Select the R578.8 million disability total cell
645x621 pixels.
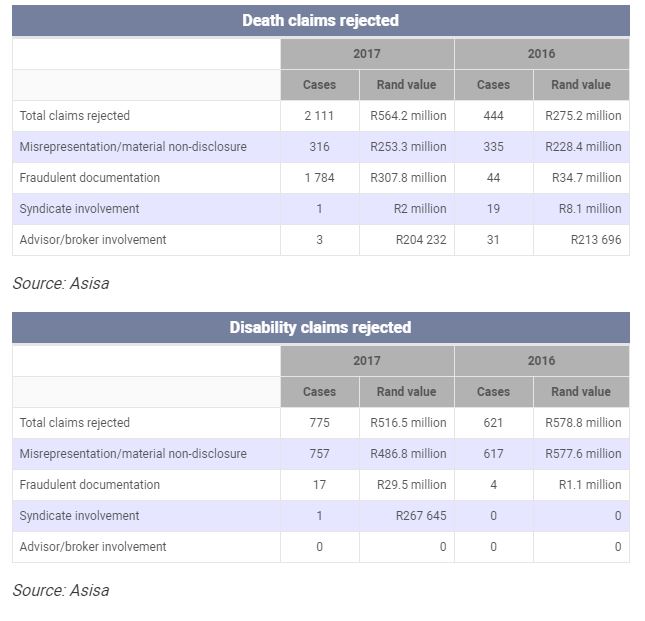(583, 423)
